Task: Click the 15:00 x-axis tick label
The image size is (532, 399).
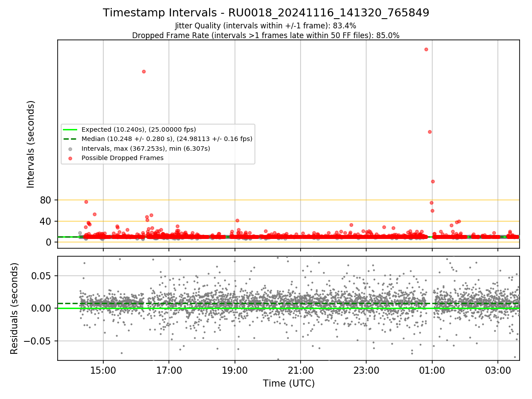Action: click(x=103, y=370)
